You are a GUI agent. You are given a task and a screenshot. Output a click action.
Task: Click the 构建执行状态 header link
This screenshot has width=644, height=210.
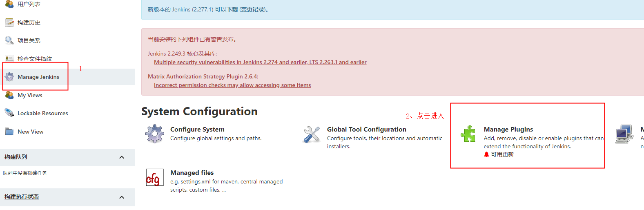(22, 197)
